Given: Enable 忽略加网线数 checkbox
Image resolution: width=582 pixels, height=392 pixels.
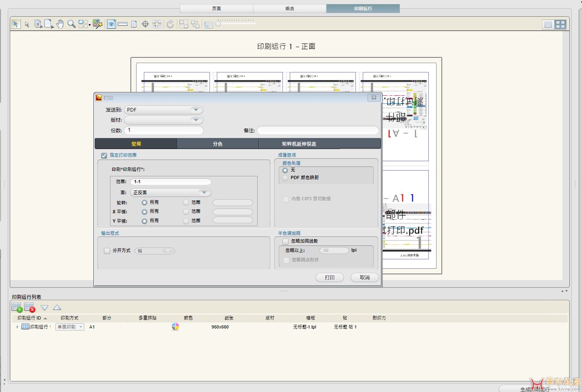Looking at the screenshot, I should click(285, 241).
